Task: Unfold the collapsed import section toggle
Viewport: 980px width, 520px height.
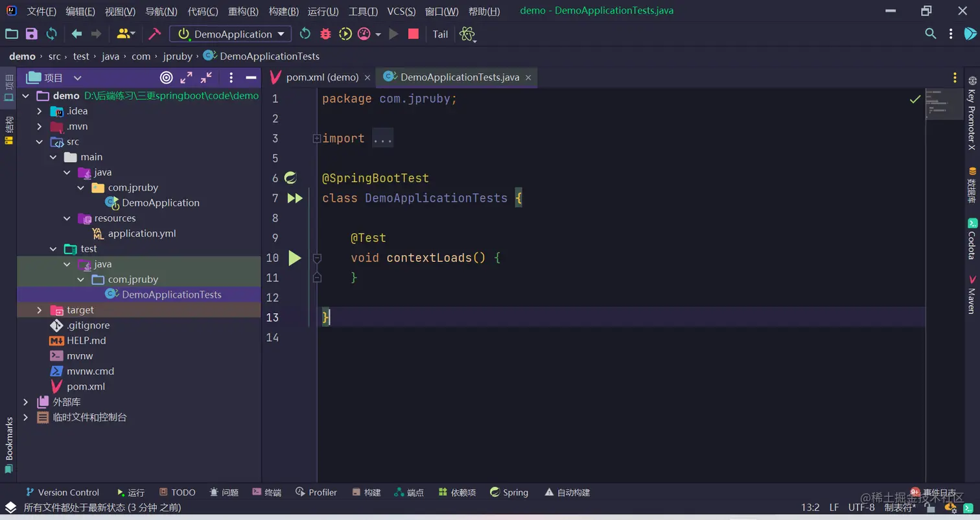Action: [316, 139]
